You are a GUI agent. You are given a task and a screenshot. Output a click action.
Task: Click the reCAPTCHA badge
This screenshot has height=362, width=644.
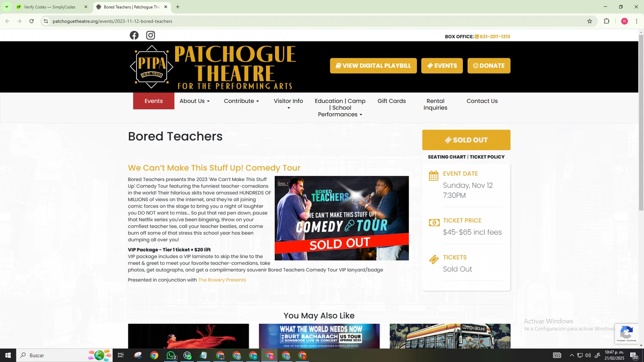[626, 333]
